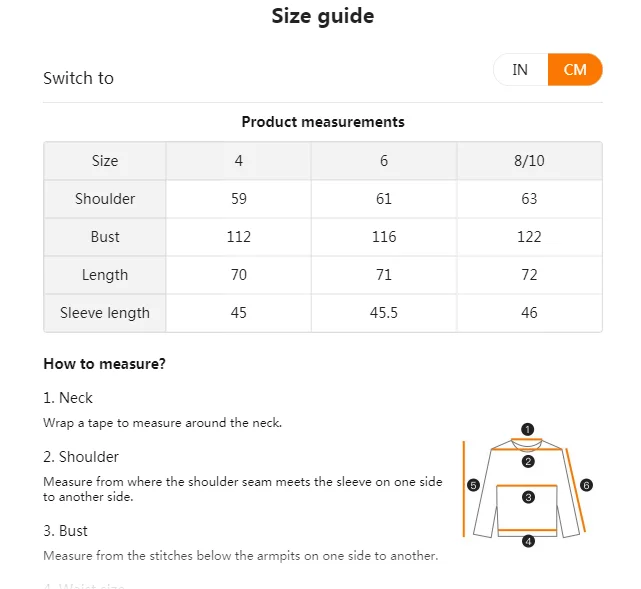This screenshot has width=641, height=589.
Task: Click marker 1 on the sweater diagram
Action: (527, 429)
